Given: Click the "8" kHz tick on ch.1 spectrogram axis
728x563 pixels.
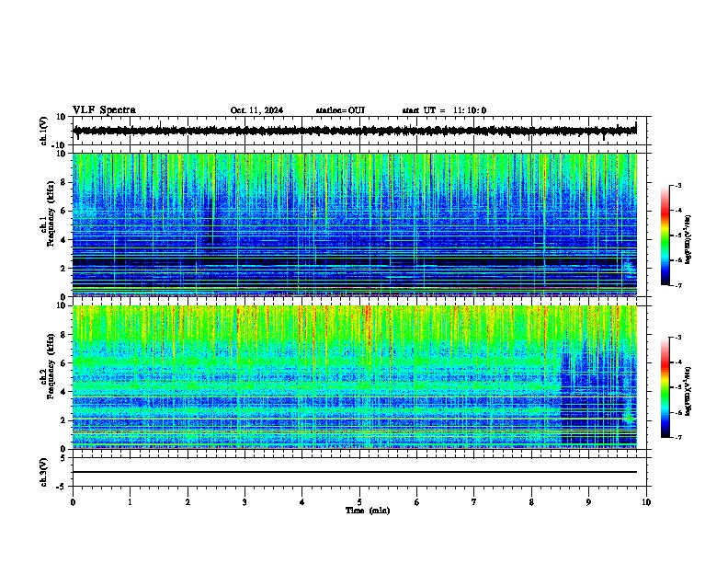Looking at the screenshot, I should click(x=63, y=182).
